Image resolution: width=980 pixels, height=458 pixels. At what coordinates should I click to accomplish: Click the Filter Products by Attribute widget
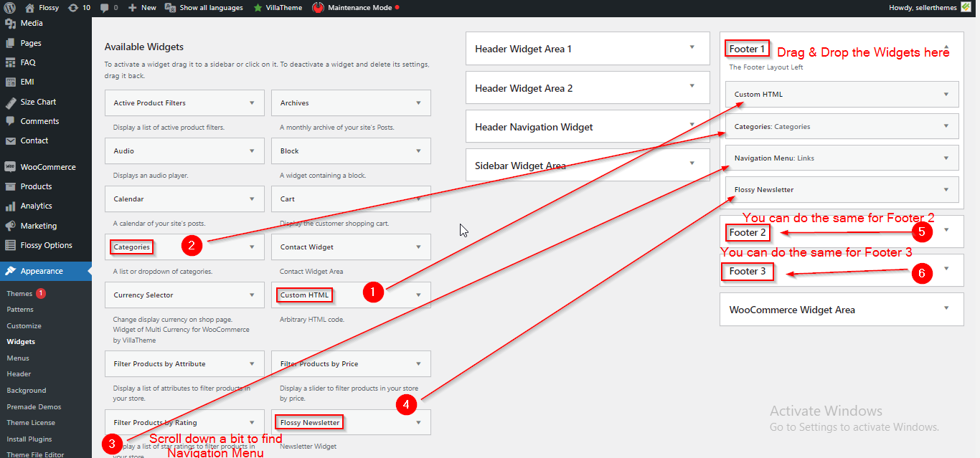184,364
